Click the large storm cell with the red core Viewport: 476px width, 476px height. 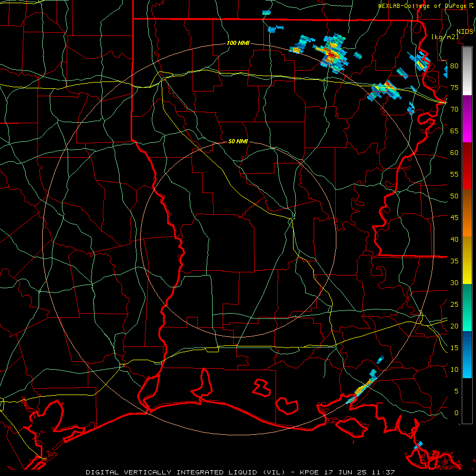332,54
